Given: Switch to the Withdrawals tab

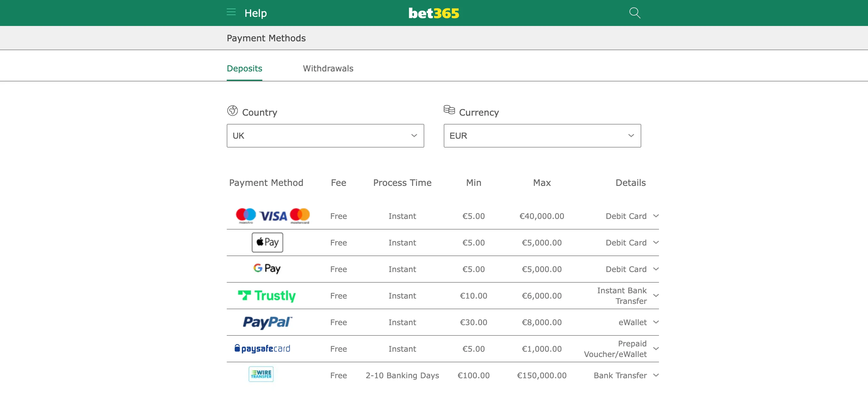Looking at the screenshot, I should point(328,68).
